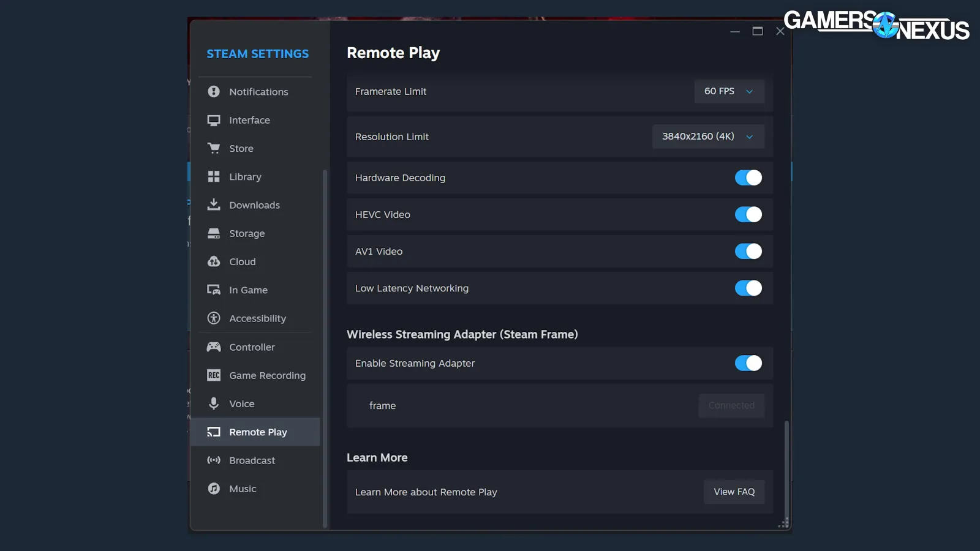Click the 'Framerate Limit' label

(391, 91)
